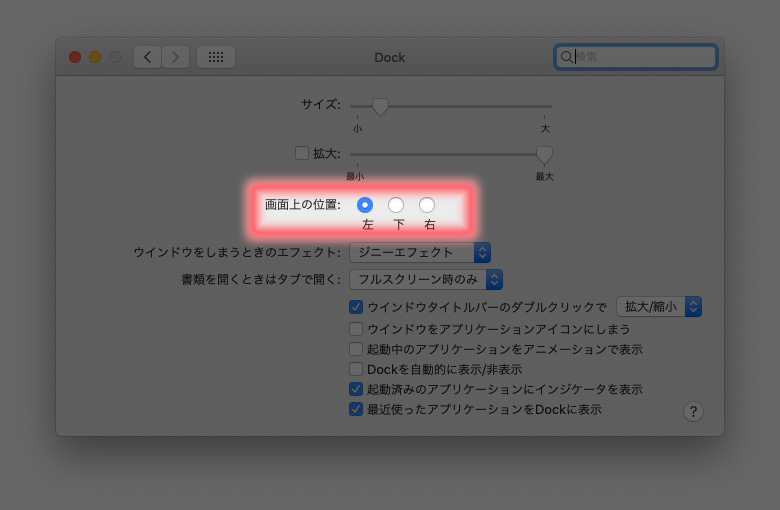Click the 大 end of the size slider
Screen dimensions: 780x510
(x=545, y=128)
